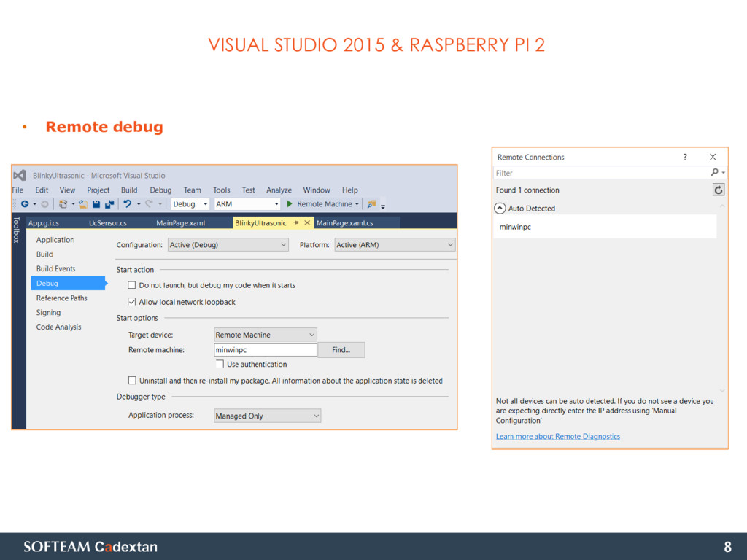The image size is (747, 560).
Task: Click the Open File folder icon
Action: 83,204
